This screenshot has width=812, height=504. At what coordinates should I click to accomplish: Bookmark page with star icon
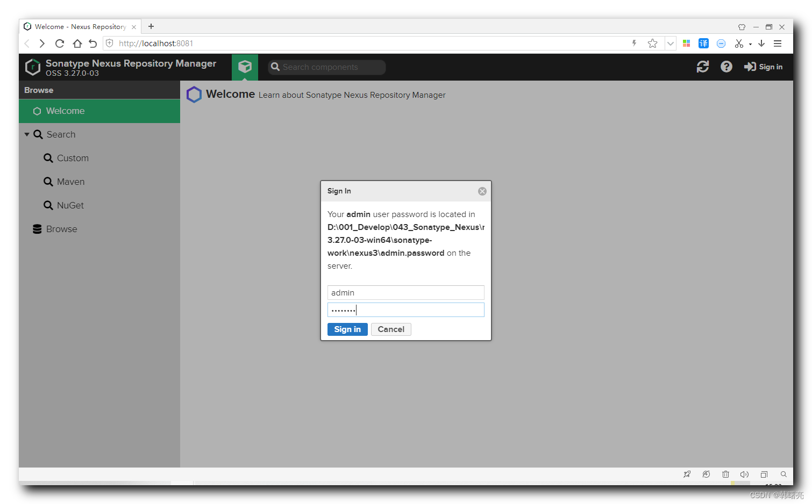[653, 44]
